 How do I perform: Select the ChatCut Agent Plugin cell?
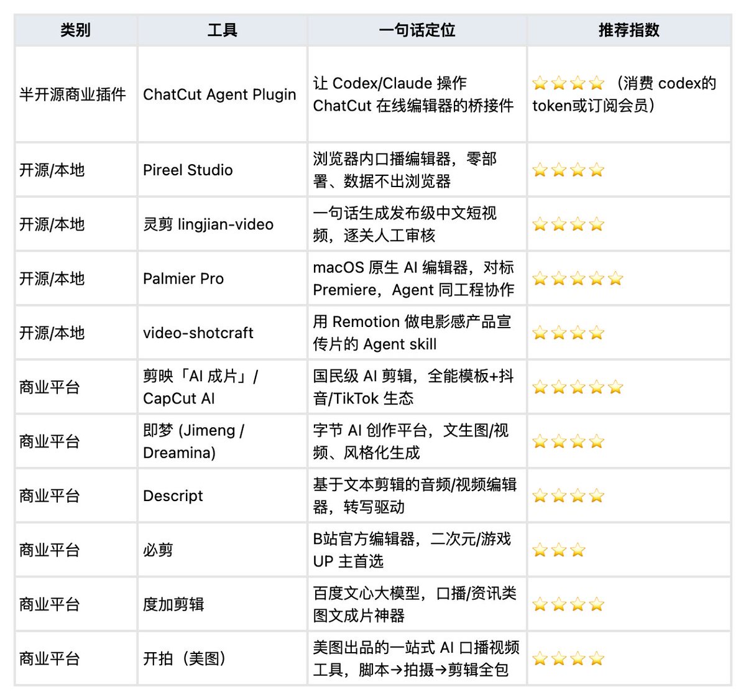tap(219, 94)
